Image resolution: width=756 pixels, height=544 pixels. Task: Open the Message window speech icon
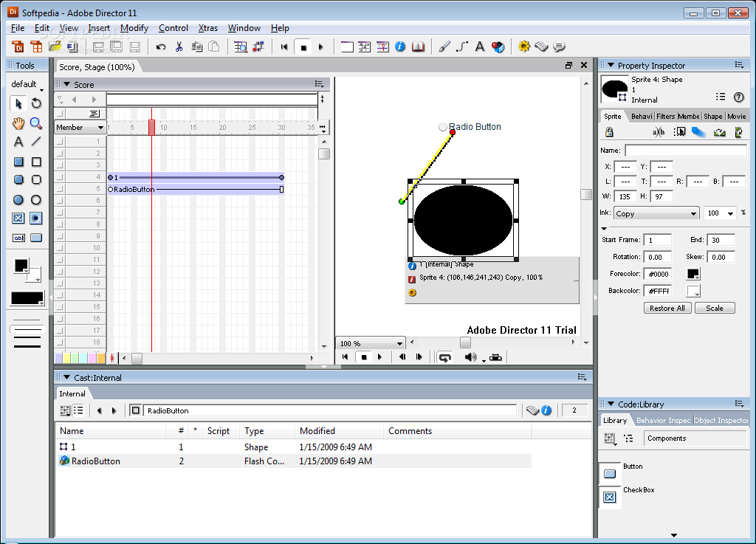[560, 47]
